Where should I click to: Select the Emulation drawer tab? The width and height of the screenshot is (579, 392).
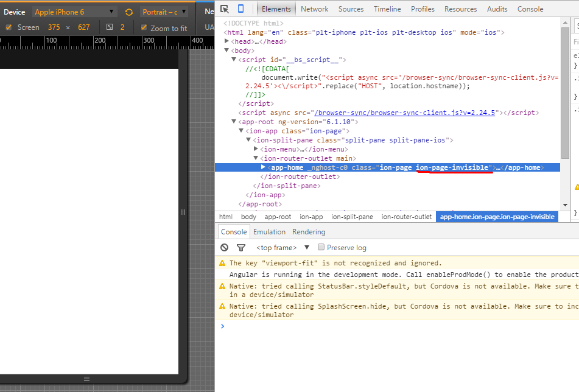(269, 232)
